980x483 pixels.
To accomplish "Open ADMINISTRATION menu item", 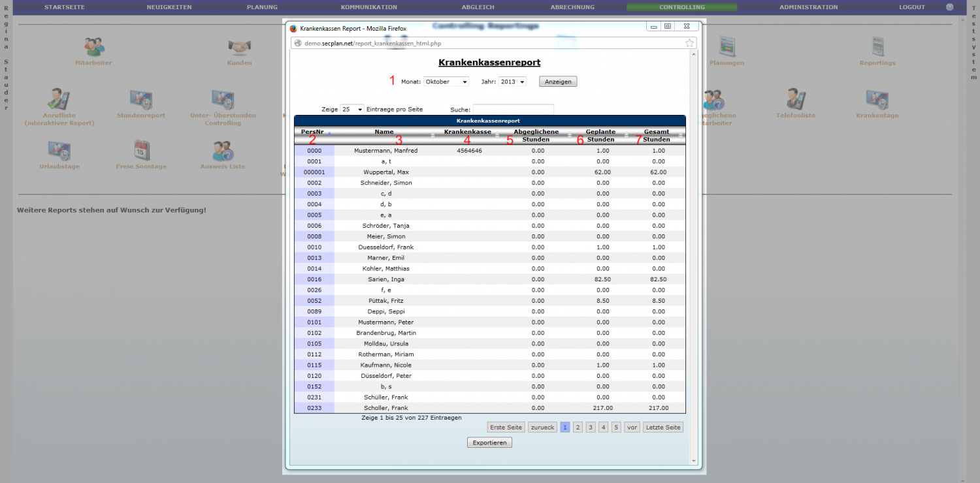I will (808, 7).
